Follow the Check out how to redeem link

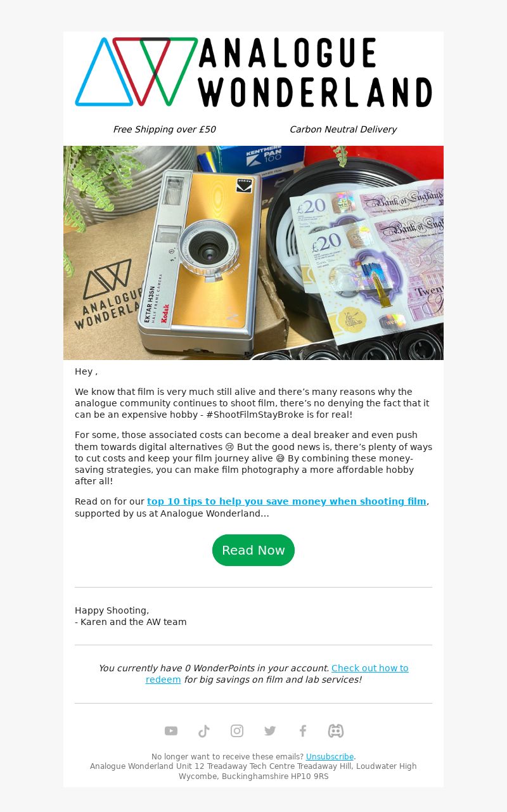pos(277,674)
